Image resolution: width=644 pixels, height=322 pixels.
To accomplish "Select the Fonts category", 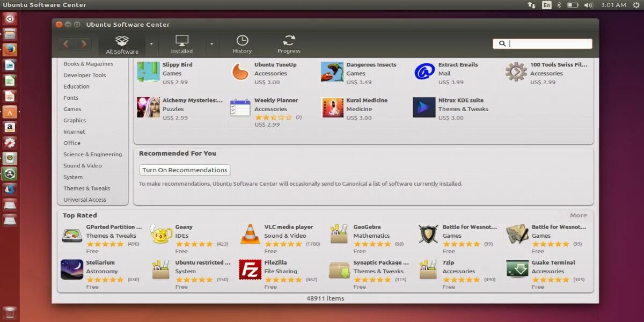I will pyautogui.click(x=71, y=98).
